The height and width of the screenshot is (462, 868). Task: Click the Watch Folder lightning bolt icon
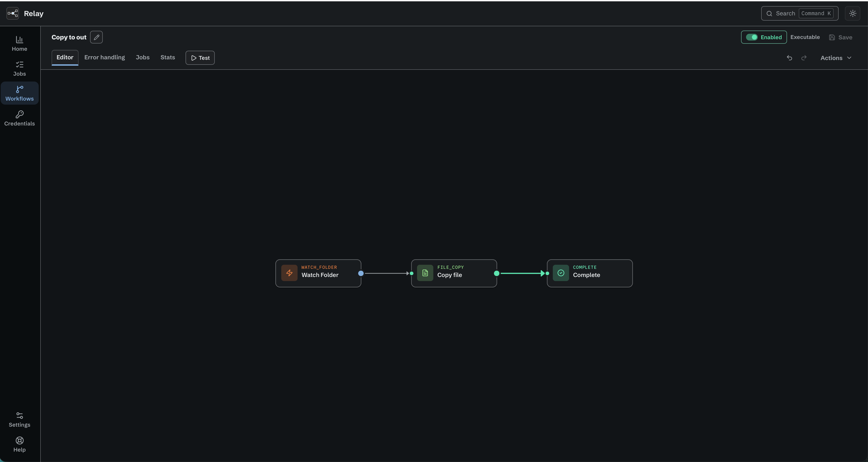point(289,273)
